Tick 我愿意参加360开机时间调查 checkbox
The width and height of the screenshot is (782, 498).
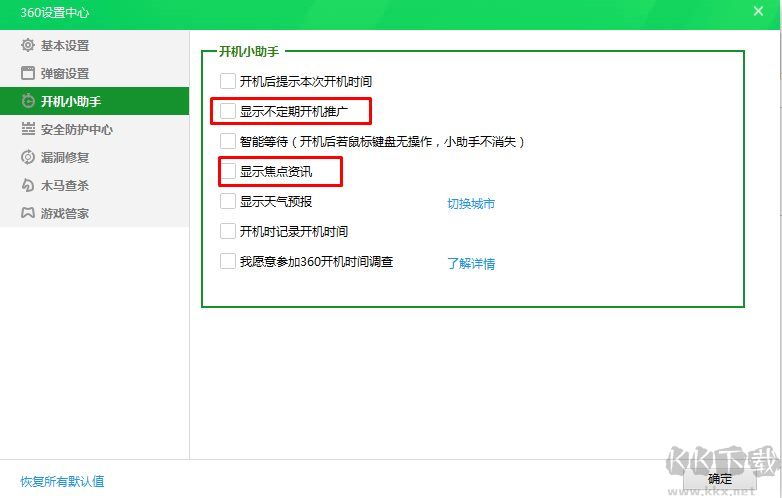click(x=228, y=261)
